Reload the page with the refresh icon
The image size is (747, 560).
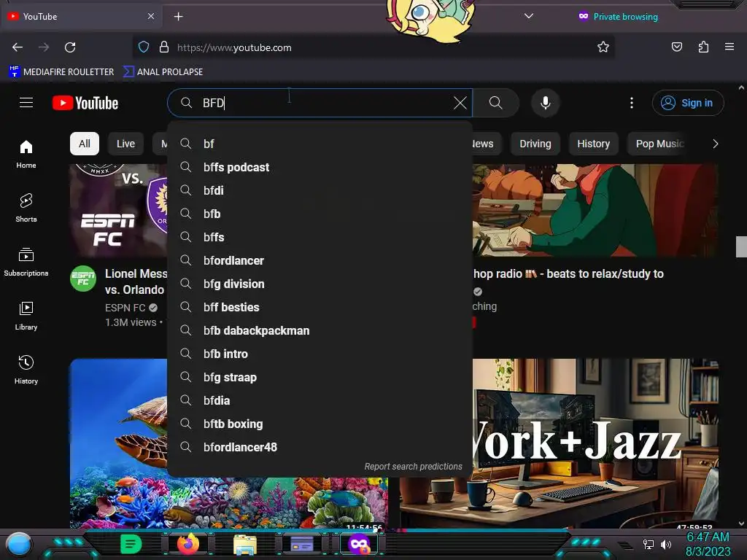[x=70, y=47]
